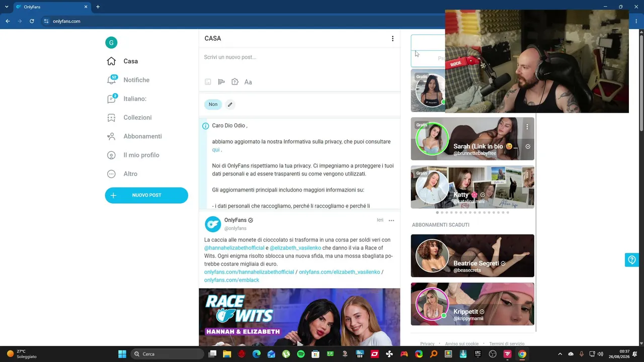This screenshot has height=362, width=644.
Task: Open Epic Games Launcher in taskbar
Action: [478, 354]
